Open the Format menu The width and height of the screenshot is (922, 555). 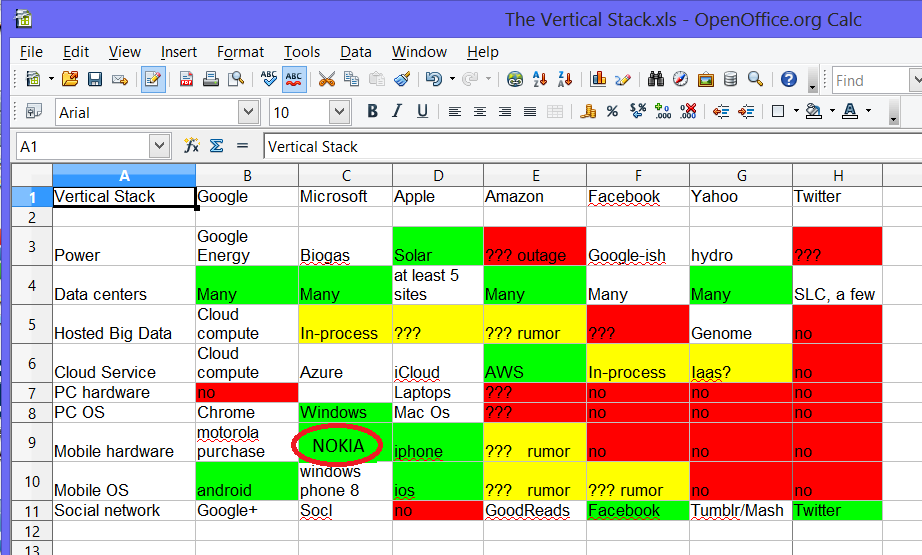(x=240, y=52)
